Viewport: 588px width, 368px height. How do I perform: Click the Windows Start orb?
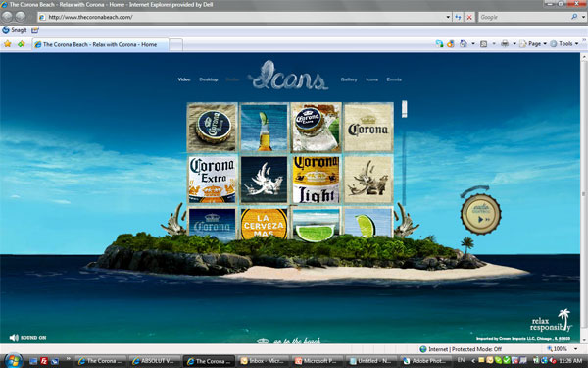[13, 361]
